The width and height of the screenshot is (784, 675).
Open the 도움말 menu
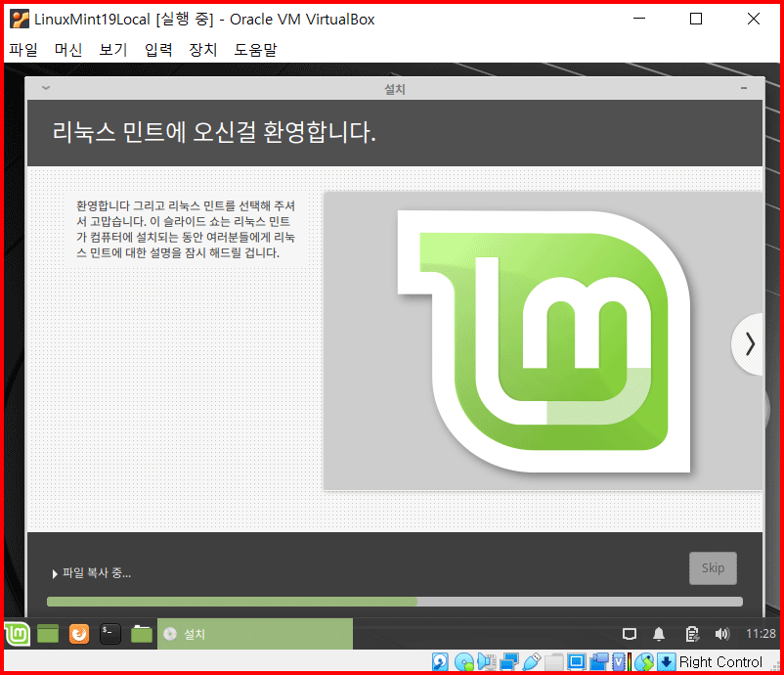[x=255, y=50]
